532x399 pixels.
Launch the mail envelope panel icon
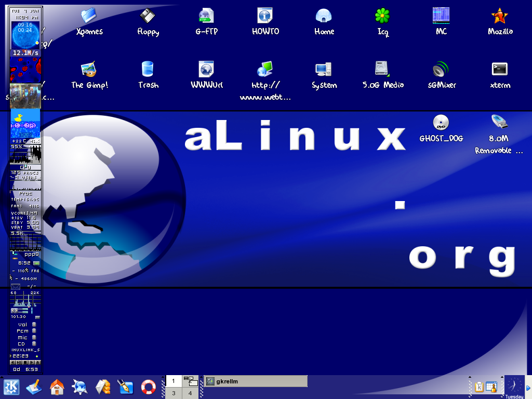[102, 387]
